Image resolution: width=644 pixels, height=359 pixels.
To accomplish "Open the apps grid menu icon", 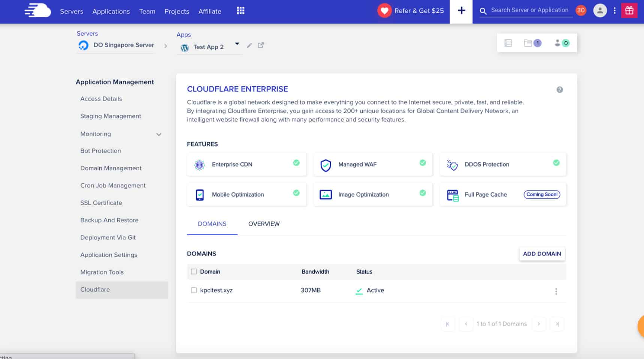I will click(x=241, y=11).
